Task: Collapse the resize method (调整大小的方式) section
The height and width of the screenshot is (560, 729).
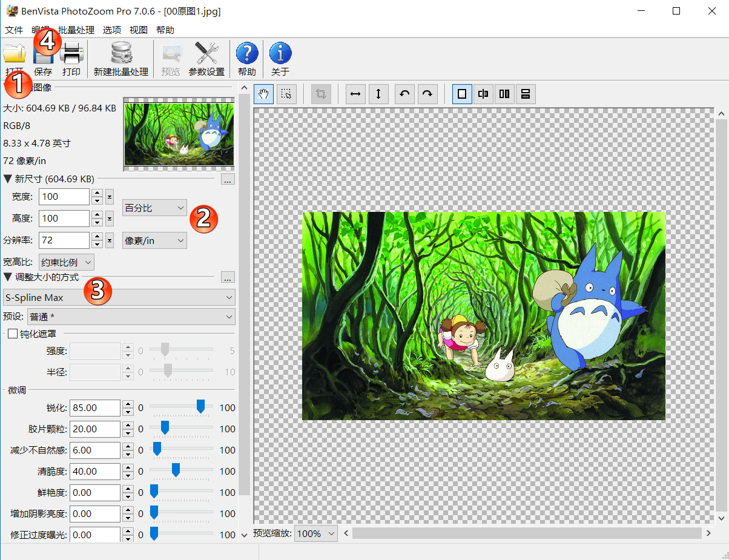Action: (7, 277)
